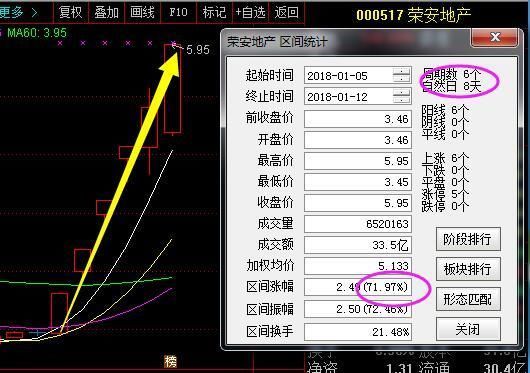Image resolution: width=530 pixels, height=373 pixels.
Task: Click the 终止时间 date field
Action: point(358,97)
